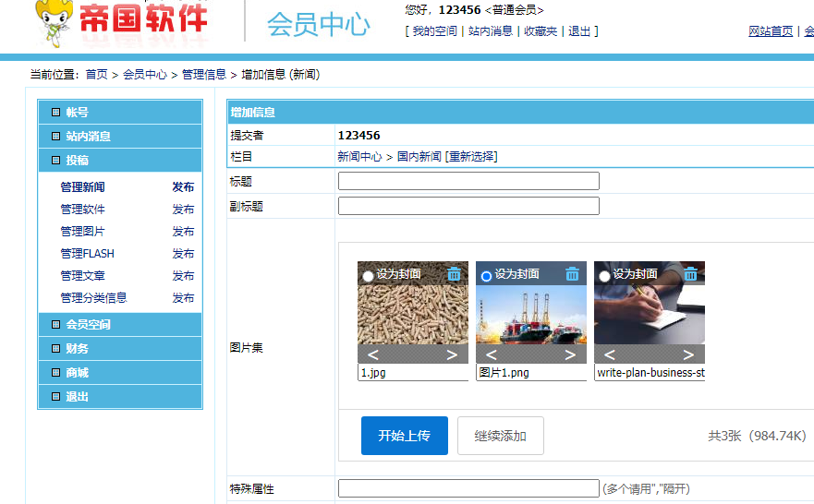Set 1.jpg as cover via 设为封面 radio

[x=368, y=276]
